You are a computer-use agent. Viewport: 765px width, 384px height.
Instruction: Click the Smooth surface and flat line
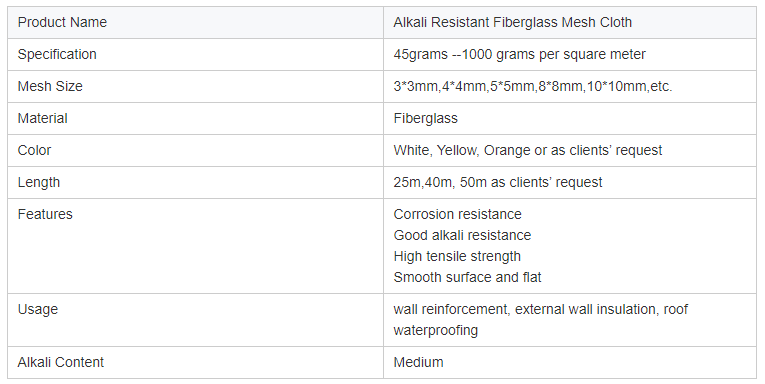point(467,277)
